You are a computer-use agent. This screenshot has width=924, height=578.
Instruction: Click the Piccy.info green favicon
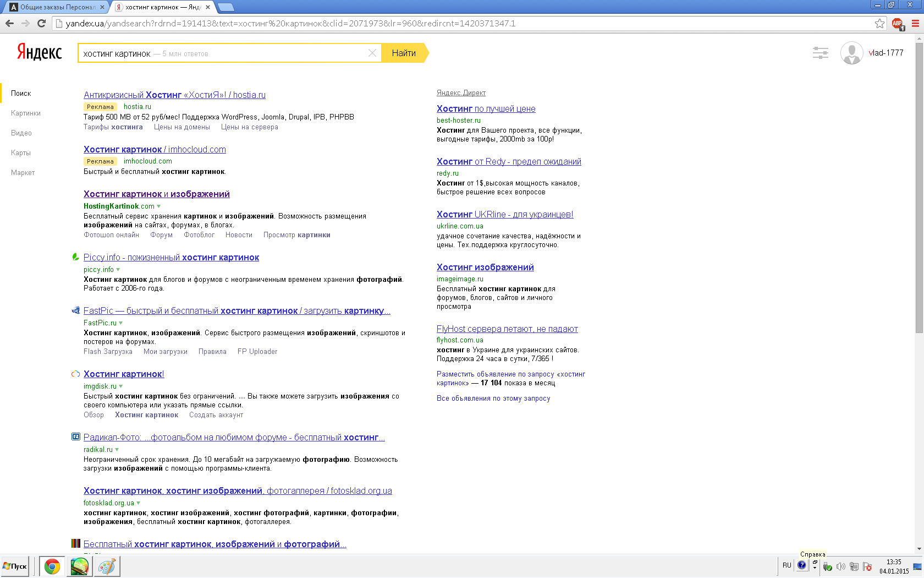point(76,257)
